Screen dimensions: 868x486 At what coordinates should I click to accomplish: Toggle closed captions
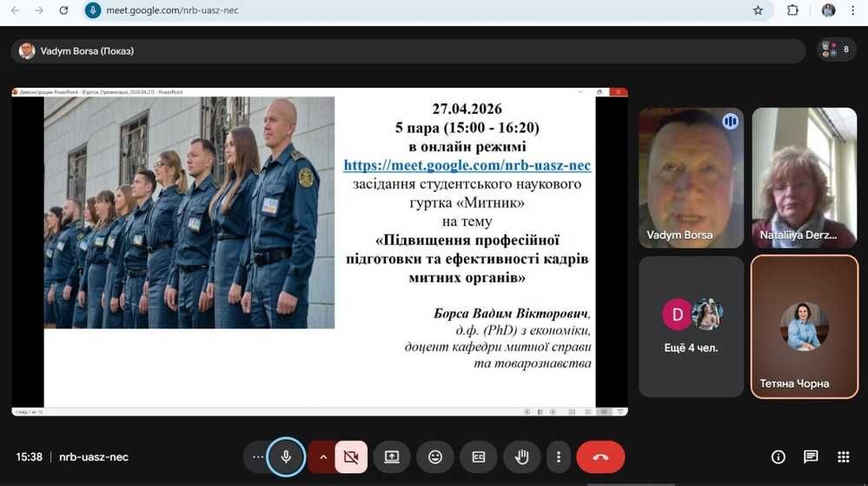point(479,456)
